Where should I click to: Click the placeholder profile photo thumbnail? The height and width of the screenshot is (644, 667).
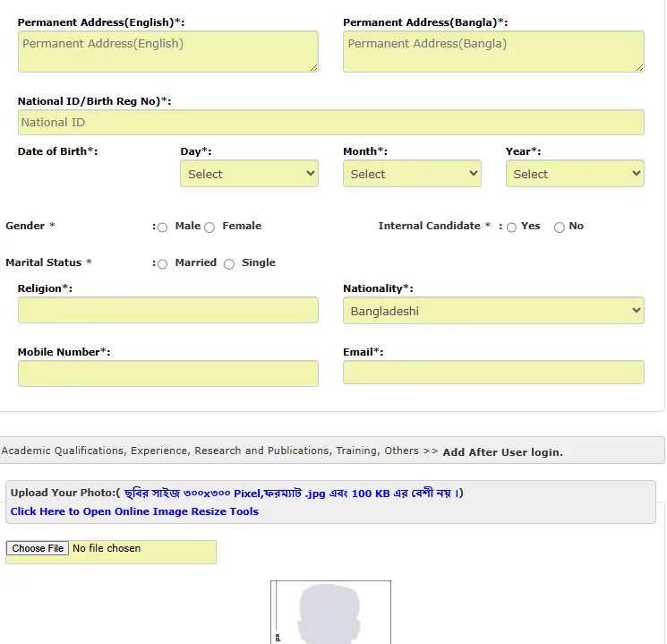pyautogui.click(x=330, y=613)
